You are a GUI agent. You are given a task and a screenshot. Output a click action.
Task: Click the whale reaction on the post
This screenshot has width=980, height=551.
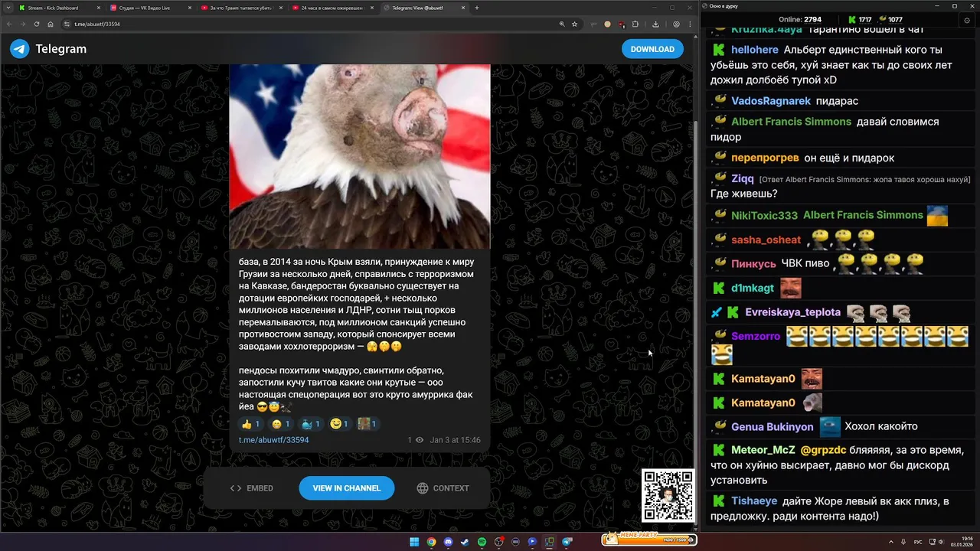310,424
